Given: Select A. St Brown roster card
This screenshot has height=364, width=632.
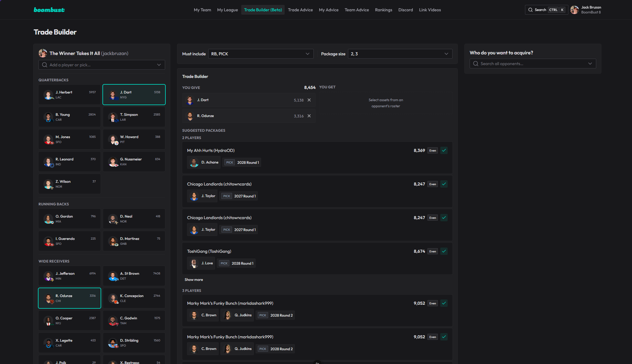Looking at the screenshot, I should pyautogui.click(x=134, y=276).
